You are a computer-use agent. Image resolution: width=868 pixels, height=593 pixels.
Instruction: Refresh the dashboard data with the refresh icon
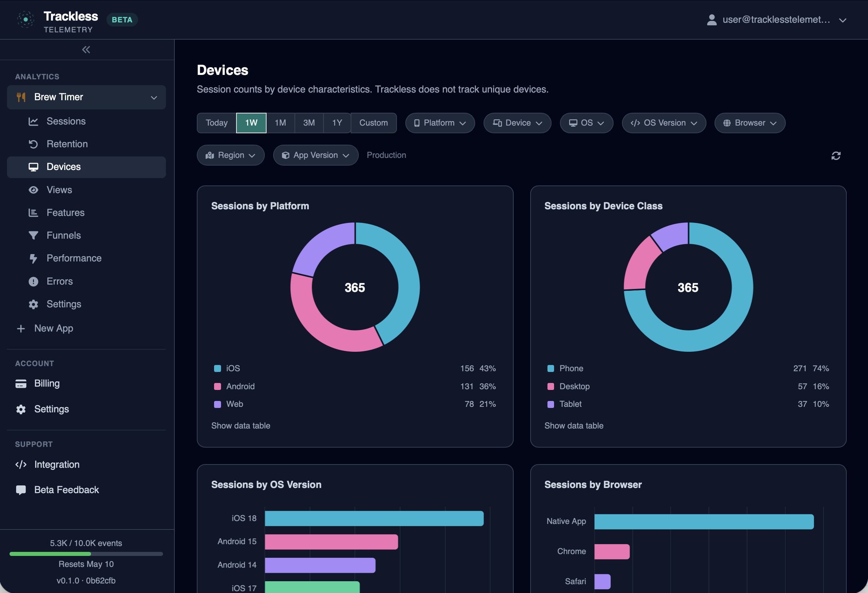(836, 156)
